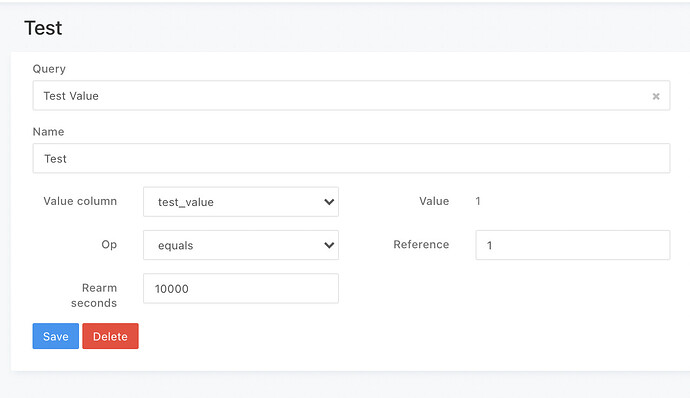Click the chevron arrow on the Op select
This screenshot has width=690, height=398.
coord(329,245)
